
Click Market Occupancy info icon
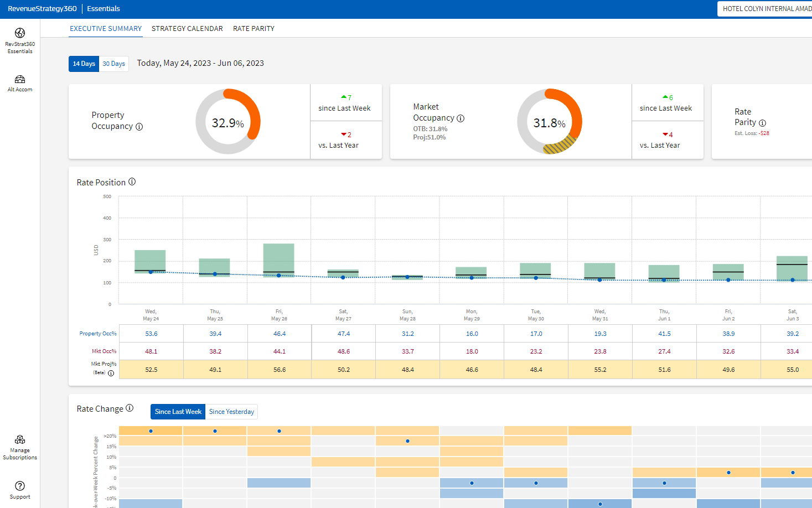(x=461, y=118)
